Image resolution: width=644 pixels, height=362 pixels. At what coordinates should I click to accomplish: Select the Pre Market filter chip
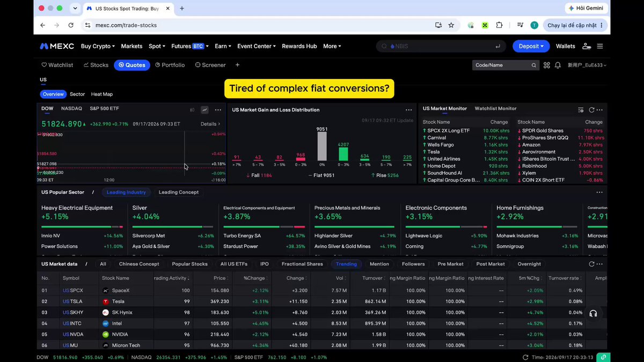pos(450,264)
